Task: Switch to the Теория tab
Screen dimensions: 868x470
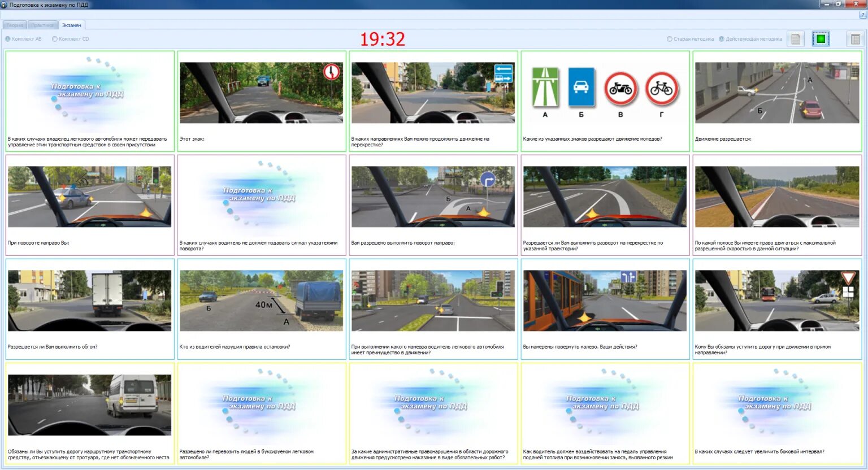Action: (15, 25)
